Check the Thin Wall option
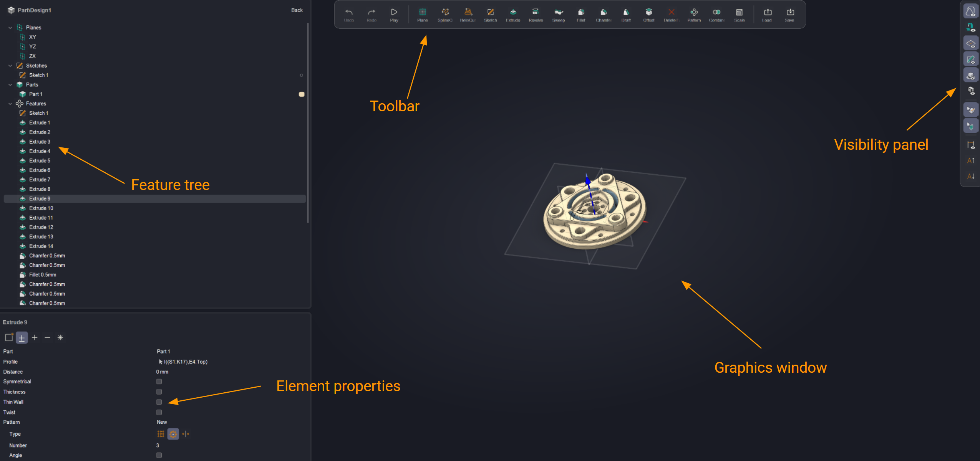 (x=159, y=402)
